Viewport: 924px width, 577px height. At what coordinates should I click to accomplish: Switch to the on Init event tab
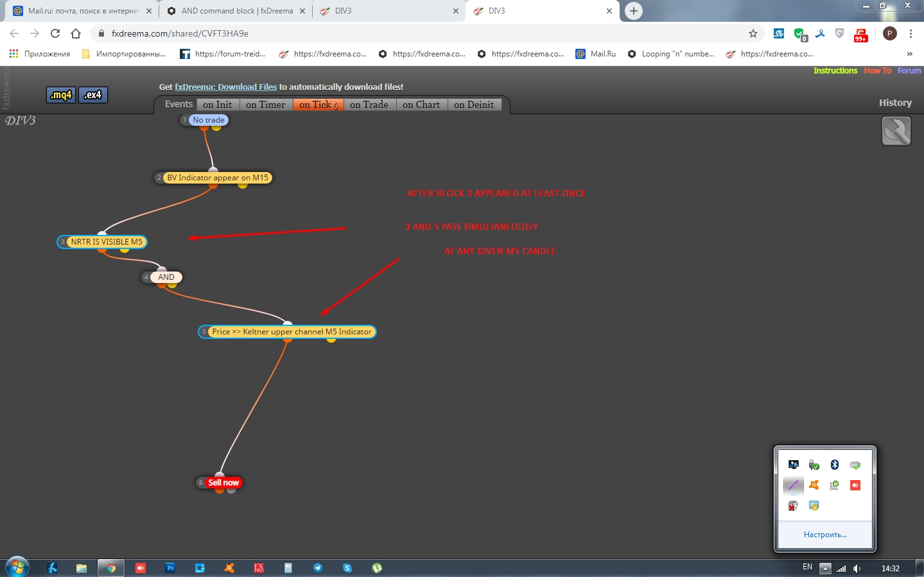point(217,105)
